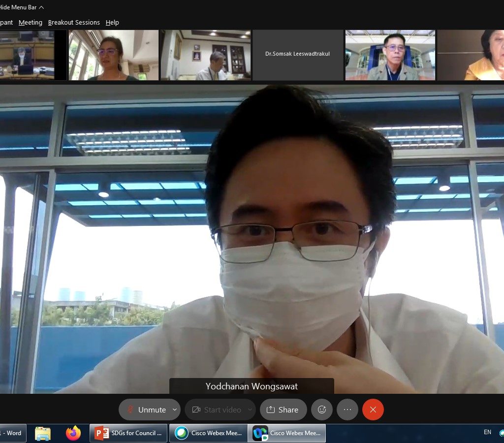Click the Start video button
Image resolution: width=504 pixels, height=443 pixels.
(216, 410)
